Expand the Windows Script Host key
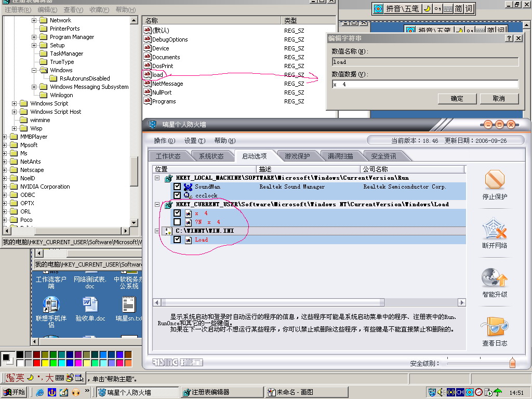532x399 pixels. click(14, 112)
